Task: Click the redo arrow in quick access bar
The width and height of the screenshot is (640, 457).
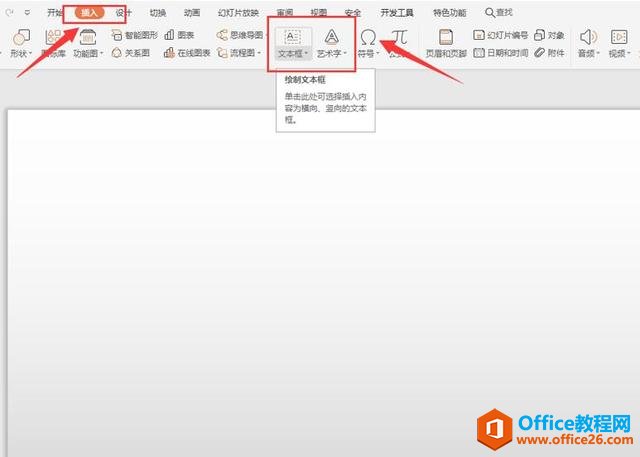Action: [9, 13]
